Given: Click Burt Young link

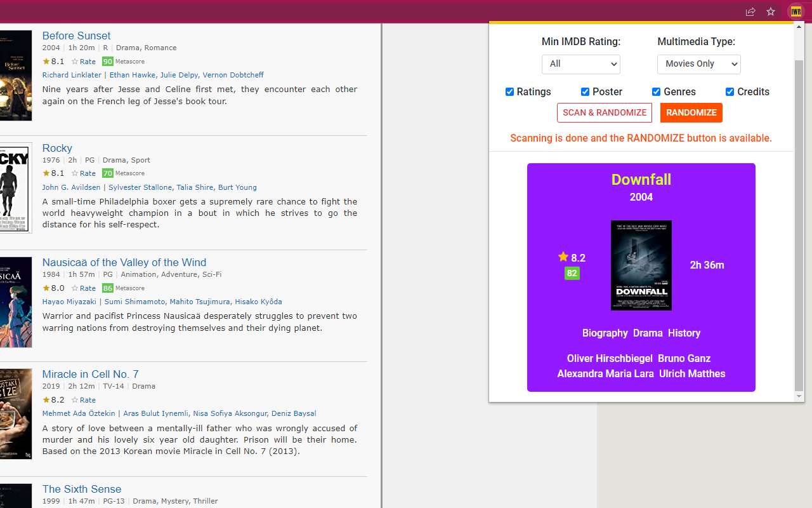Looking at the screenshot, I should pyautogui.click(x=237, y=187).
